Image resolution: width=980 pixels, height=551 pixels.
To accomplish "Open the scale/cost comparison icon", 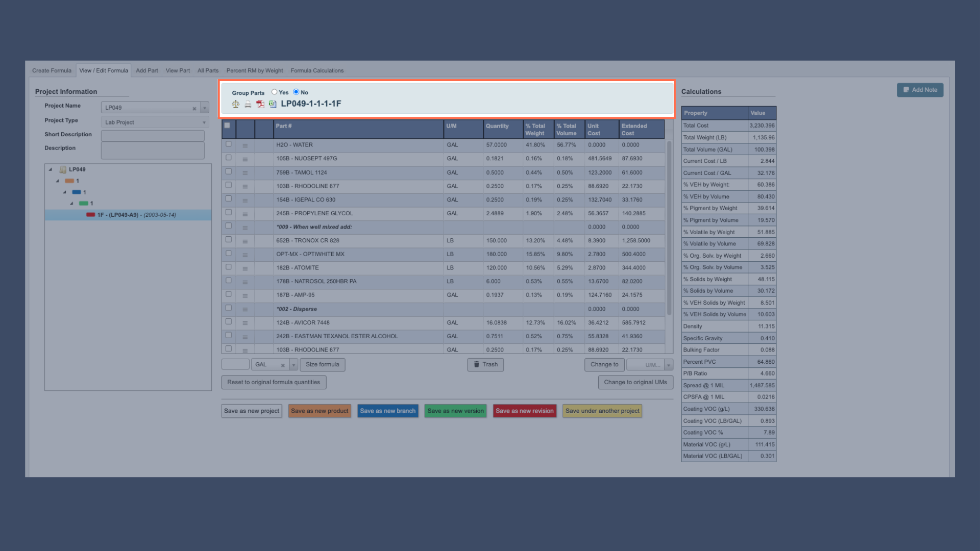I will (x=235, y=104).
